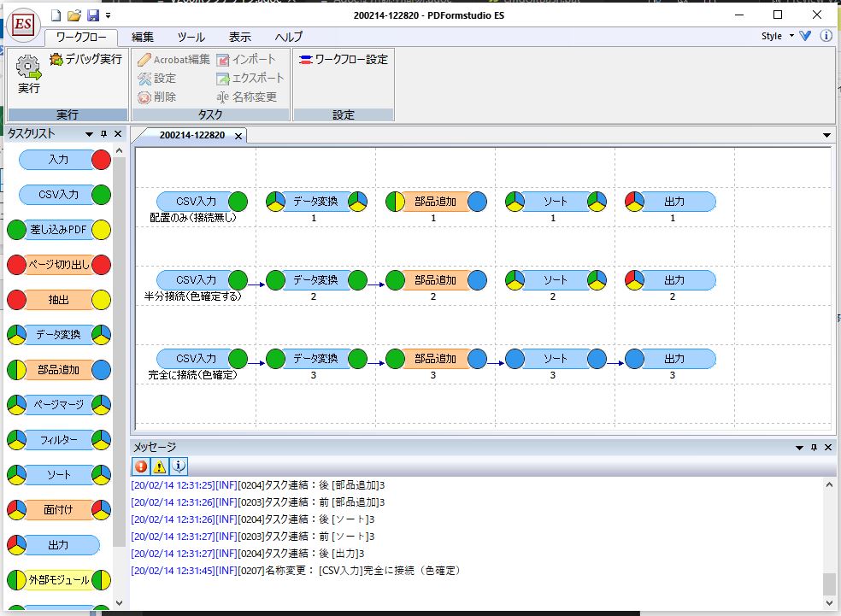
Task: Start デバッグ実行 debug run
Action: pos(85,59)
